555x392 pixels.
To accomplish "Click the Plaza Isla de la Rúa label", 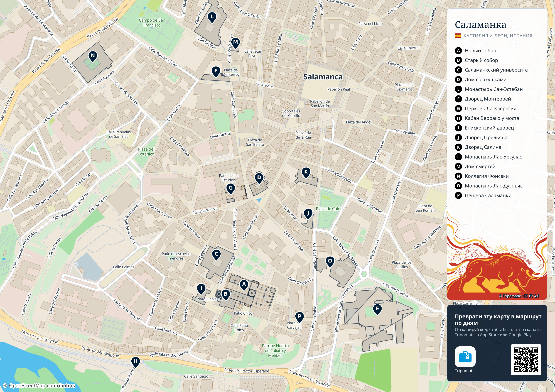I will pyautogui.click(x=303, y=135).
